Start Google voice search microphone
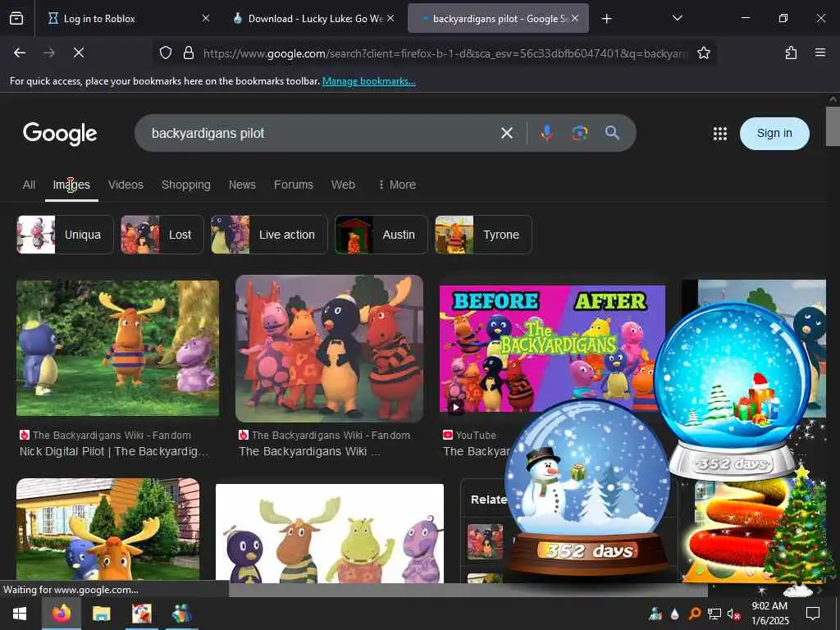 (546, 133)
